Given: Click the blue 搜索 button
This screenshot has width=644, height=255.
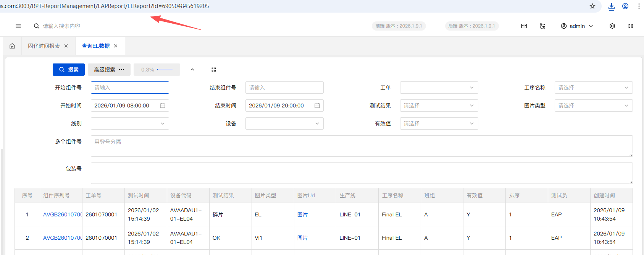Looking at the screenshot, I should pyautogui.click(x=69, y=70).
